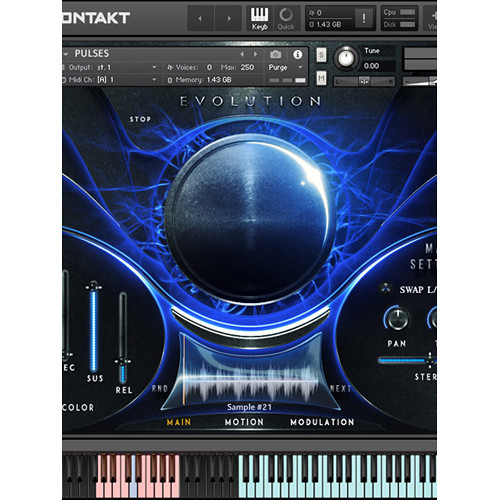Enable the SWAP L/R switch

point(386,289)
